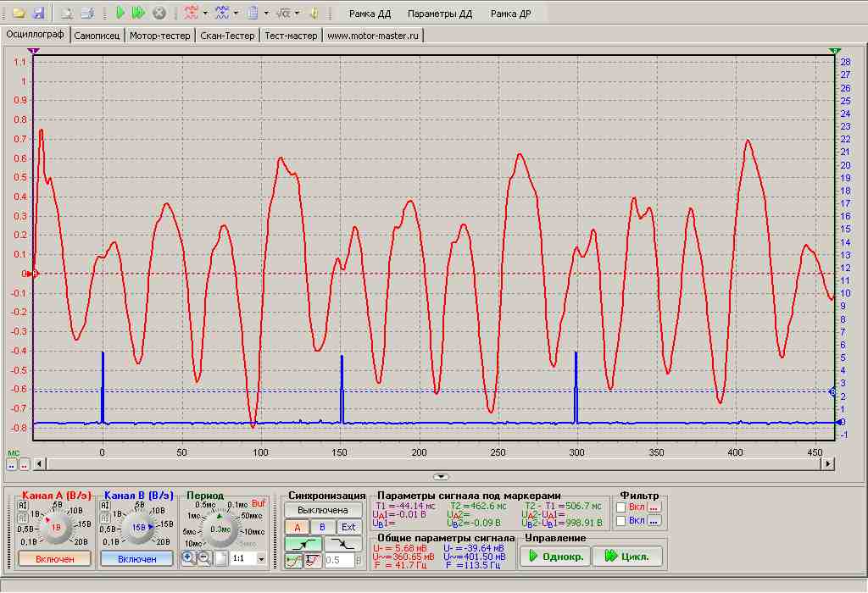This screenshot has height=593, width=868.
Task: Click the sync waveform icon below the rising-edge button
Action: point(294,560)
